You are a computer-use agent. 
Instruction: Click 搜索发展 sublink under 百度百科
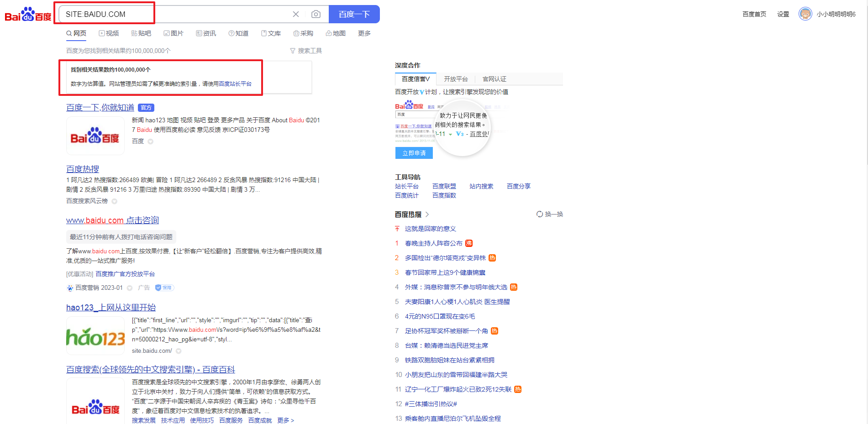pos(144,420)
